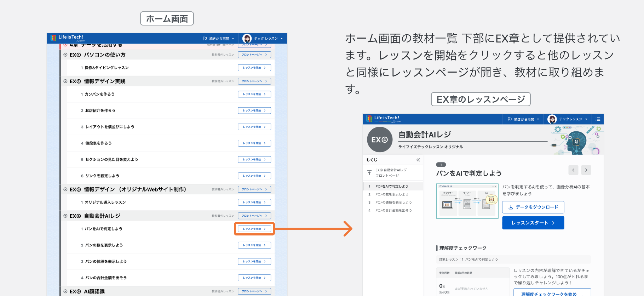Go to next lesson with right arrow button
Screen dimensions: 644x296
point(586,170)
